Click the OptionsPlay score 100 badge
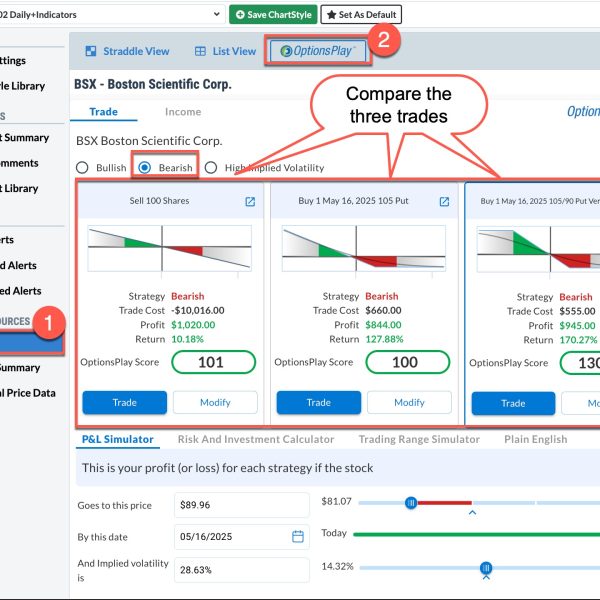Viewport: 600px width, 600px height. [408, 362]
